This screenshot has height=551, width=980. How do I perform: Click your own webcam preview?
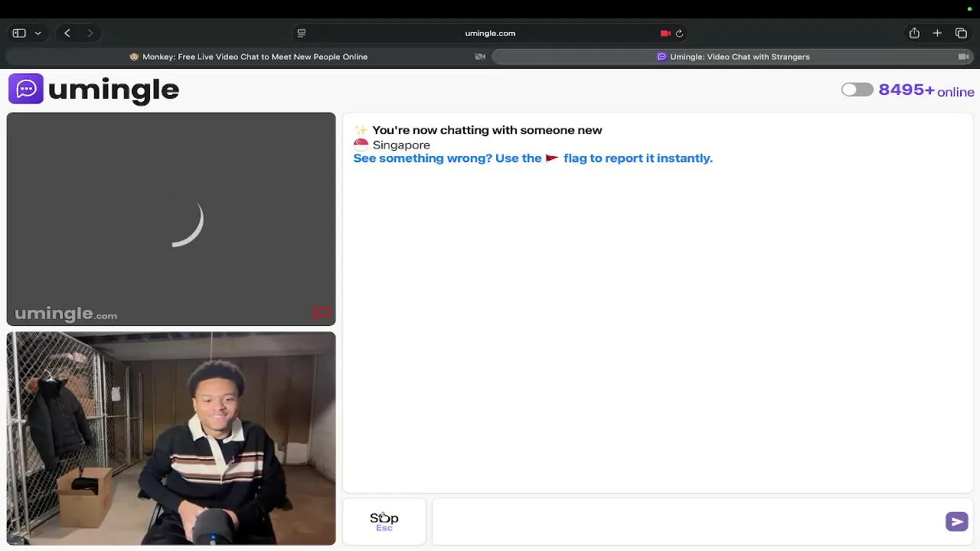(x=171, y=438)
